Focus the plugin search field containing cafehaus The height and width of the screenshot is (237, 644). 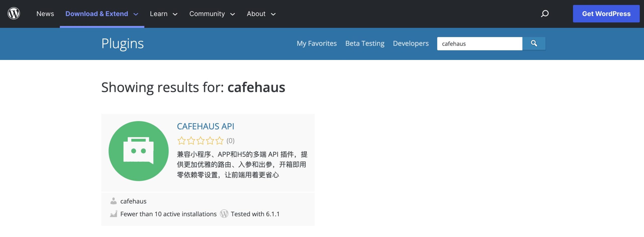(x=479, y=44)
